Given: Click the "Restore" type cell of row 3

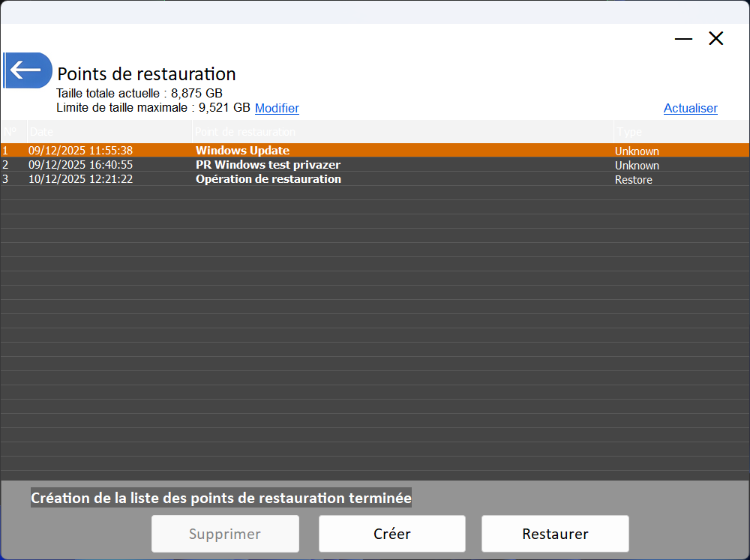Looking at the screenshot, I should pos(634,179).
